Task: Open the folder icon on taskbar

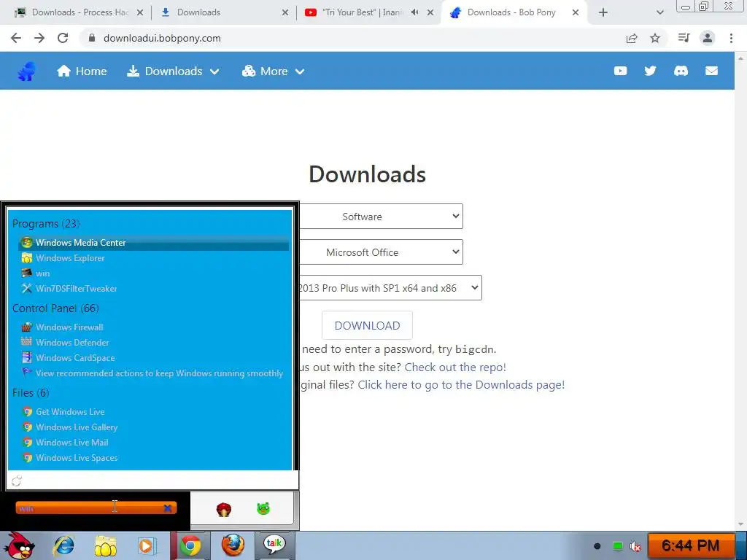Action: (x=105, y=546)
